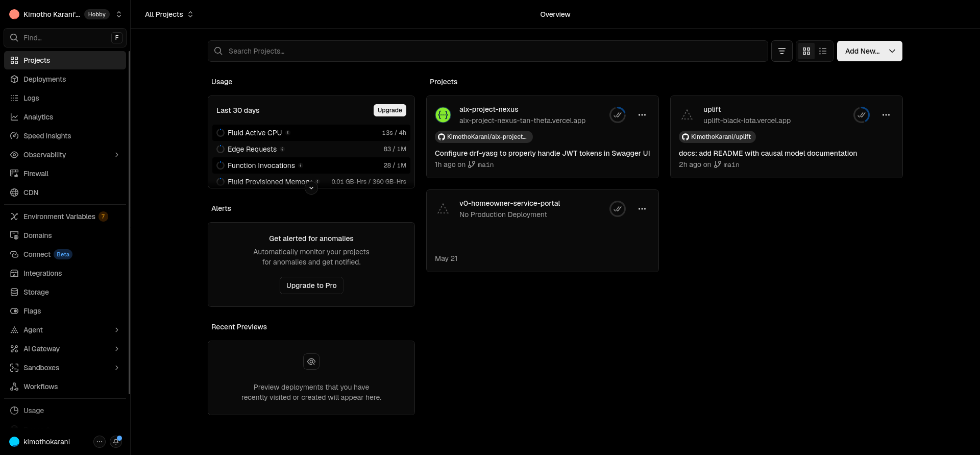Open the All Projects selector
This screenshot has height=455, width=980.
click(x=169, y=14)
